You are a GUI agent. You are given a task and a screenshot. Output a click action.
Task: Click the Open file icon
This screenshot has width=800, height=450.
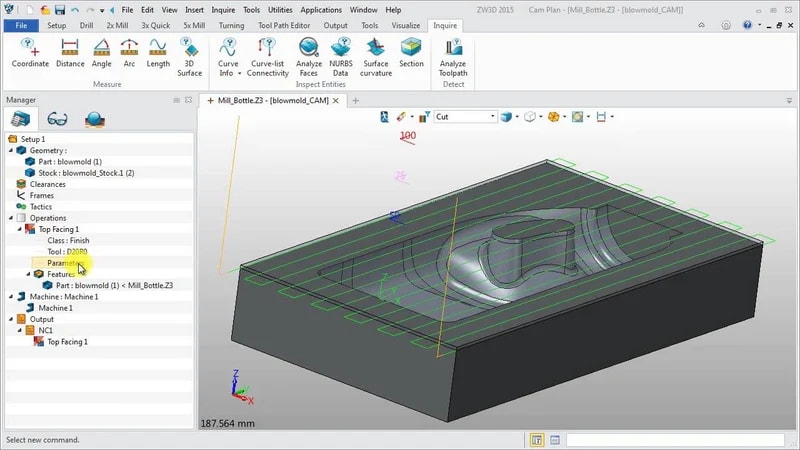(x=45, y=10)
